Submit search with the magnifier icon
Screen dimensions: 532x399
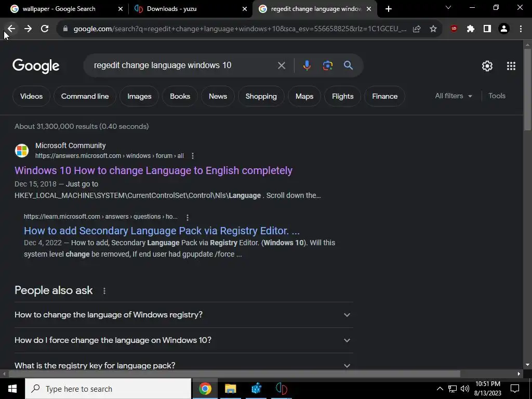pyautogui.click(x=348, y=65)
